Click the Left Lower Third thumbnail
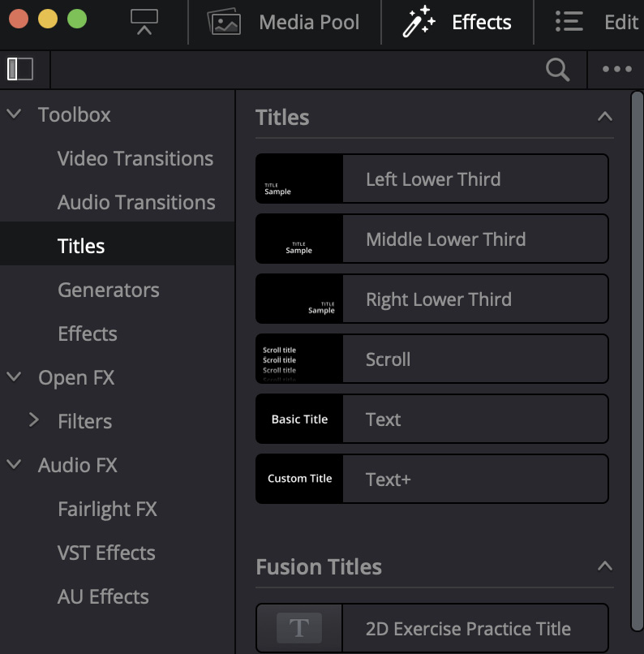 coord(299,179)
